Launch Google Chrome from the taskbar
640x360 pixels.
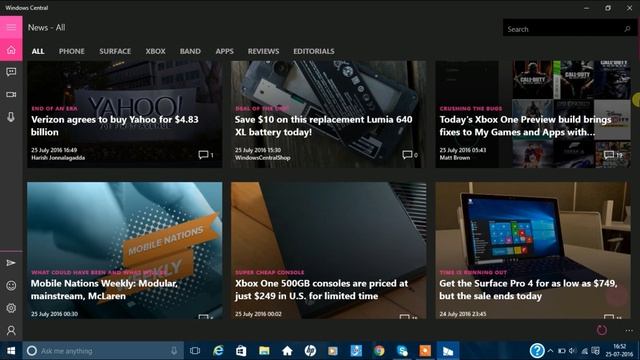tap(379, 351)
